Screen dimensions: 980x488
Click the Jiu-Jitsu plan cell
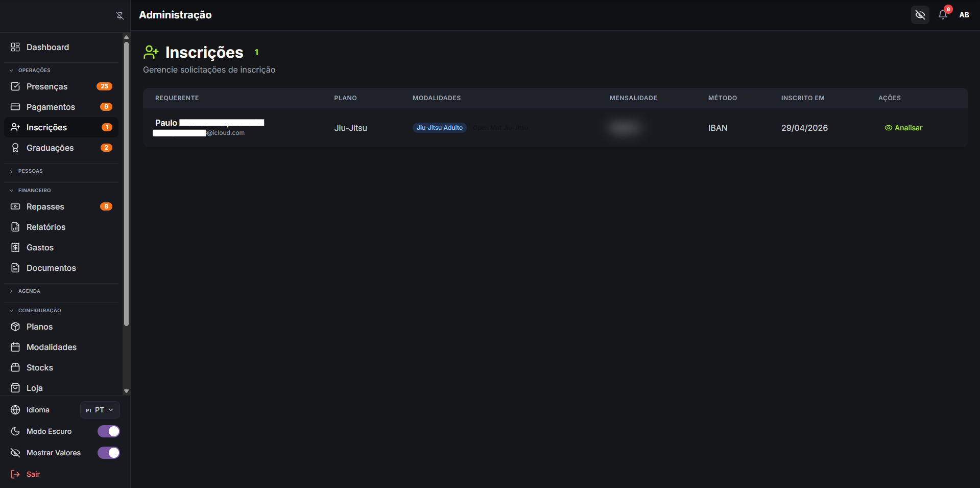[350, 128]
